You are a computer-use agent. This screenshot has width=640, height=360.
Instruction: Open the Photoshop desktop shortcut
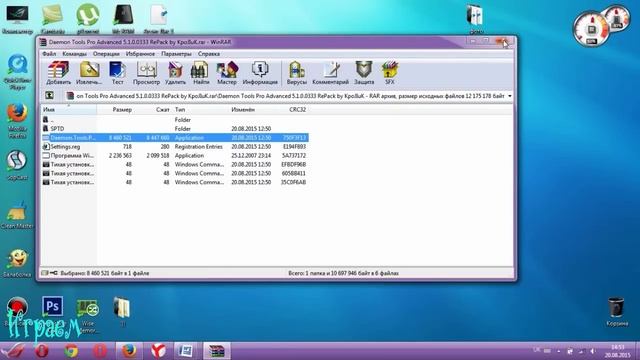[x=53, y=306]
